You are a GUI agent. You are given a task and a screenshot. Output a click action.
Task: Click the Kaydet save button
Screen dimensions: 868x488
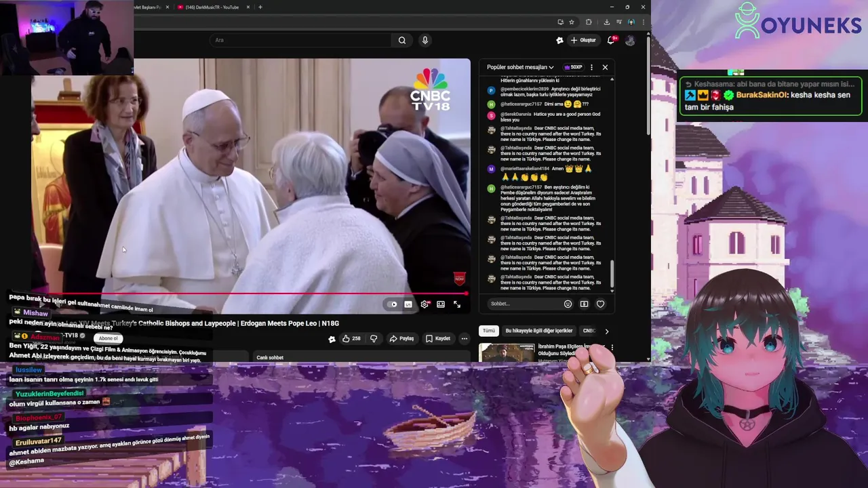pyautogui.click(x=438, y=338)
